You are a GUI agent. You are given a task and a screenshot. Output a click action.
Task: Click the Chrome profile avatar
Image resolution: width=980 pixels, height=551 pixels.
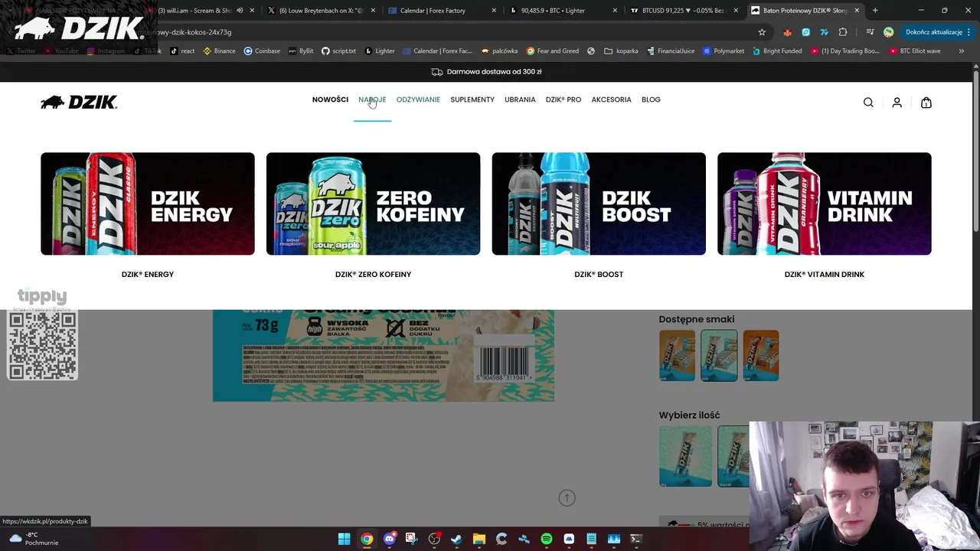[888, 32]
